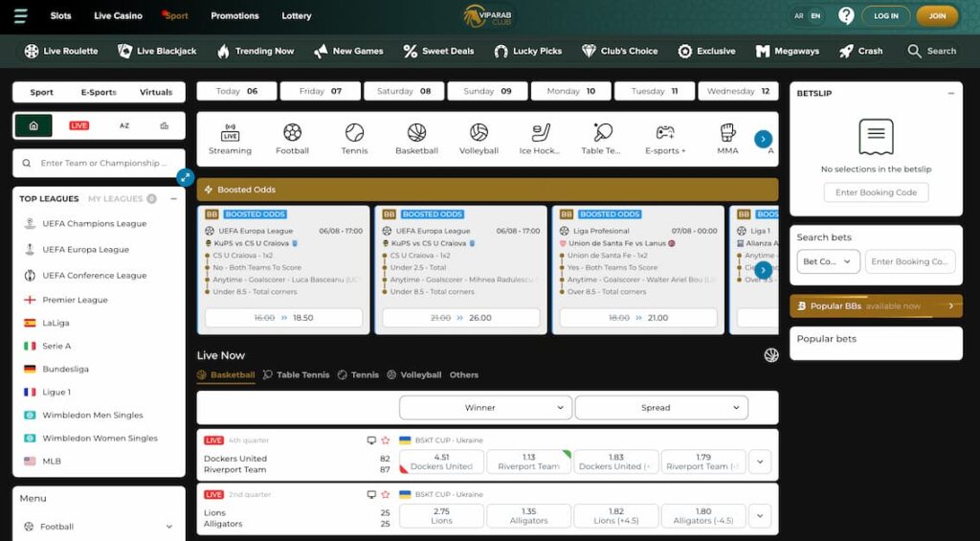Switch to E-Sports tab
The image size is (980, 541).
click(x=99, y=92)
